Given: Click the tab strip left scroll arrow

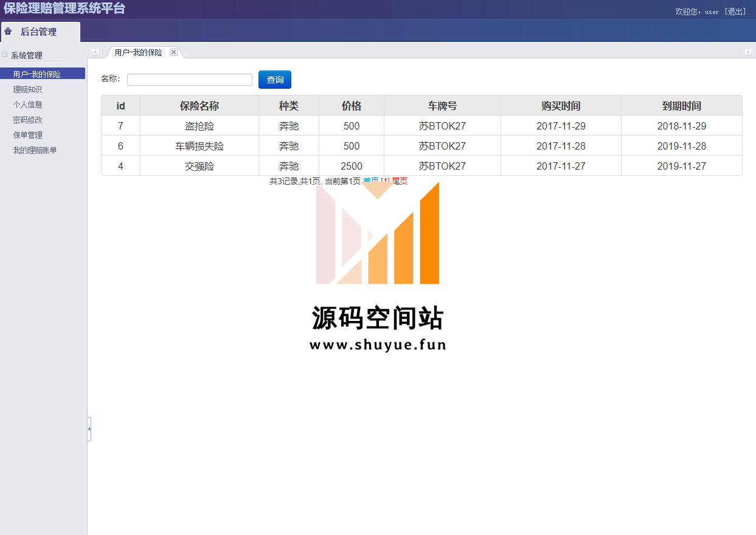Looking at the screenshot, I should point(95,52).
